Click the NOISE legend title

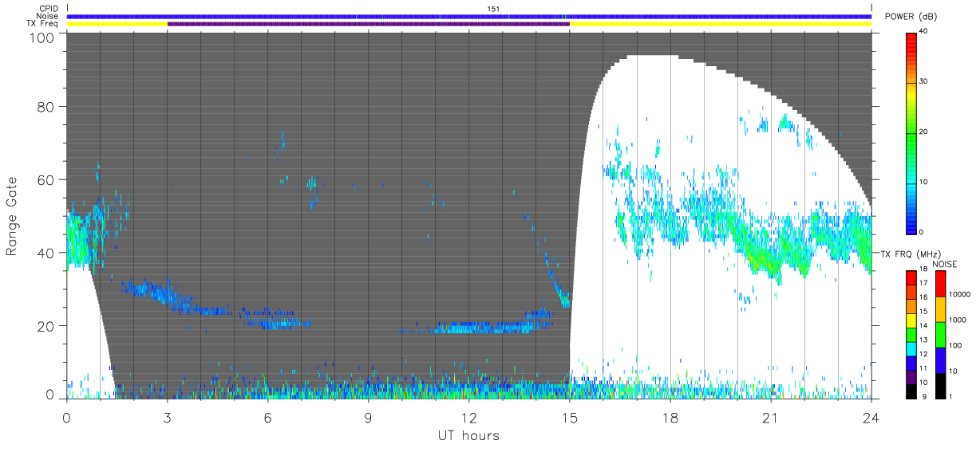click(x=943, y=264)
